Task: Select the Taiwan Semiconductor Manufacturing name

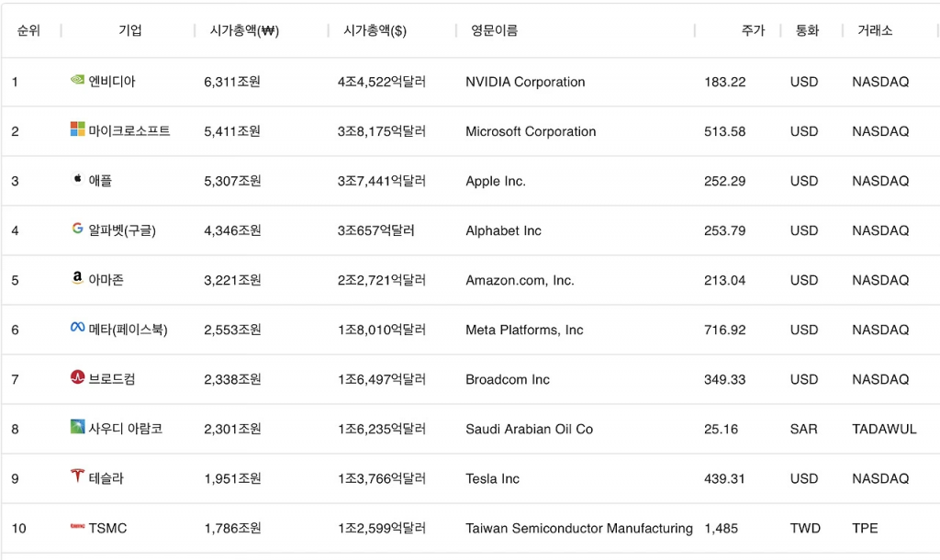Action: (x=578, y=528)
